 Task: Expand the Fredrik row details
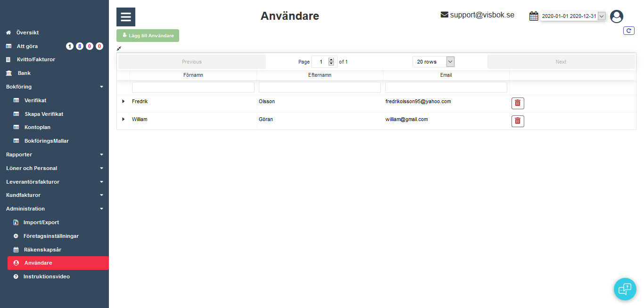[x=124, y=101]
